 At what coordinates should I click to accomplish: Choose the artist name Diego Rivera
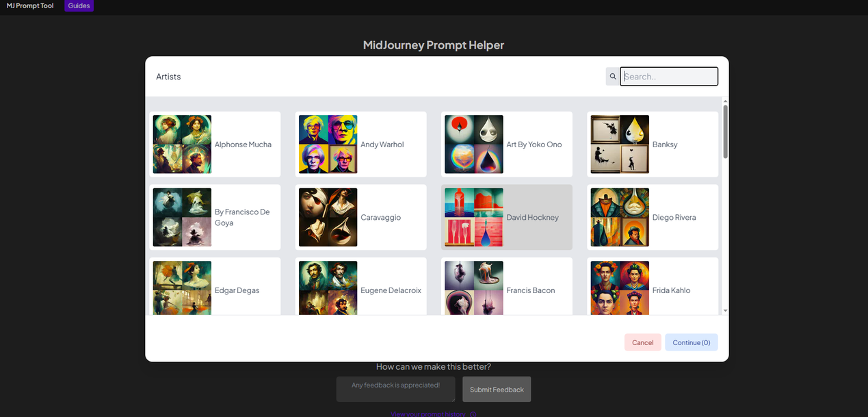click(x=674, y=217)
